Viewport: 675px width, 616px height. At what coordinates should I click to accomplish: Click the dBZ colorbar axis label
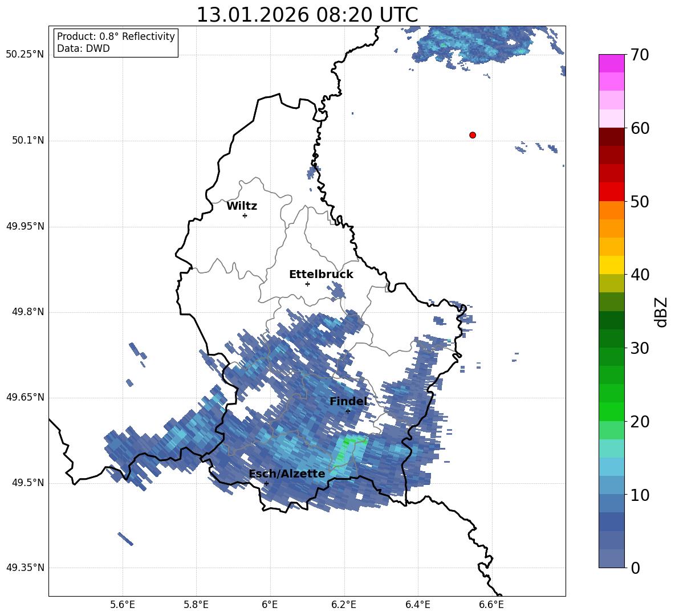coord(661,312)
